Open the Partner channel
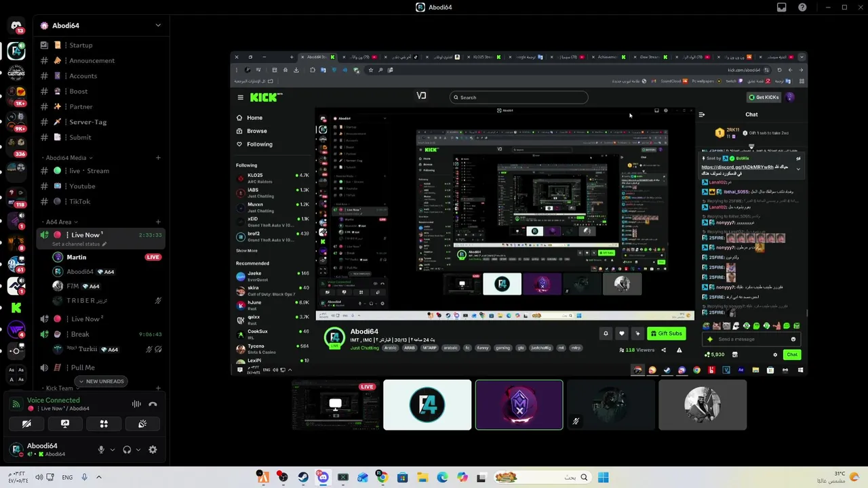 [x=100, y=106]
